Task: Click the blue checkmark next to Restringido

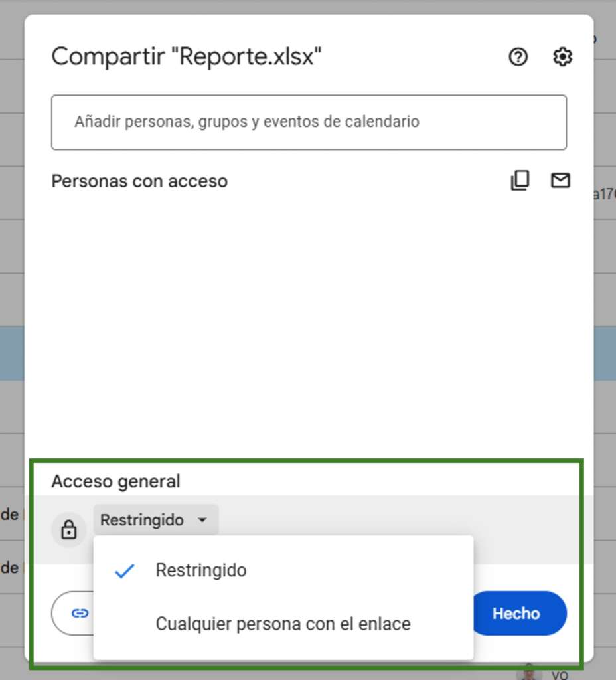Action: tap(125, 571)
